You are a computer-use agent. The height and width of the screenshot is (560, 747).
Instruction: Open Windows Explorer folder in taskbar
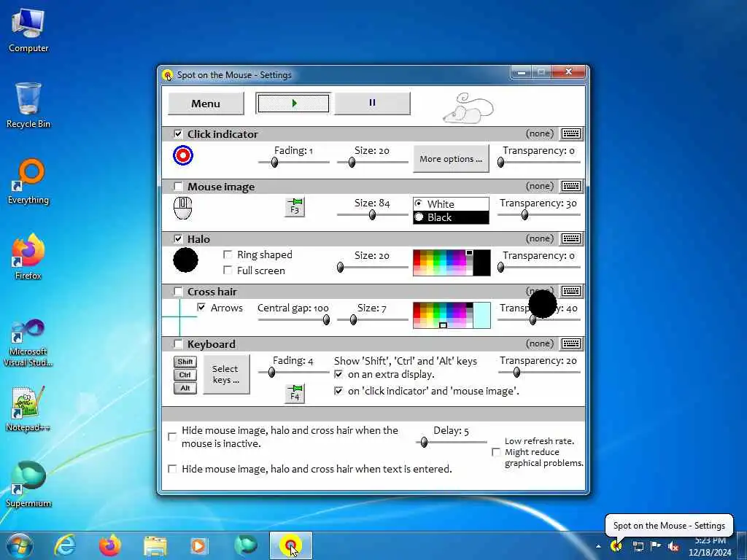pos(155,546)
